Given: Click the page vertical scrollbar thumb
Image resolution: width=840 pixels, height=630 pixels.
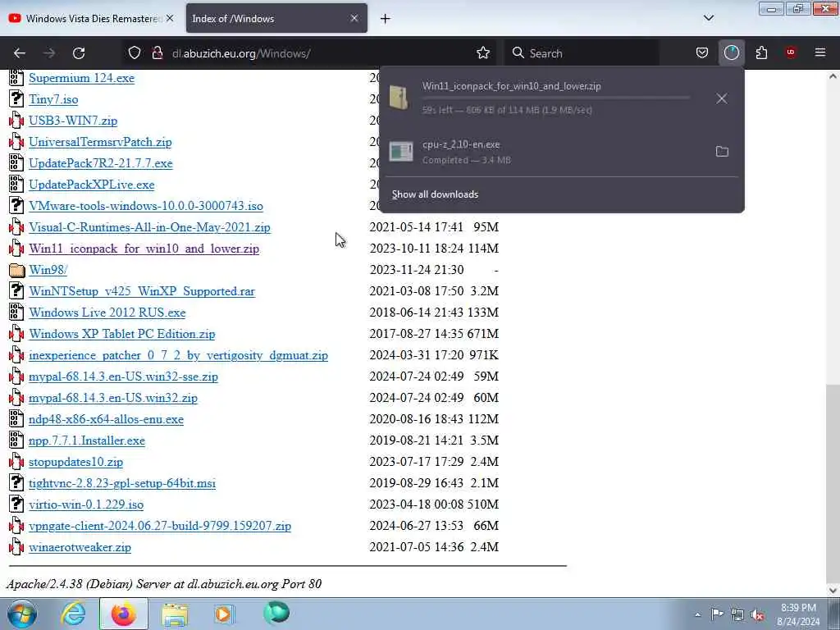Looking at the screenshot, I should tap(833, 483).
